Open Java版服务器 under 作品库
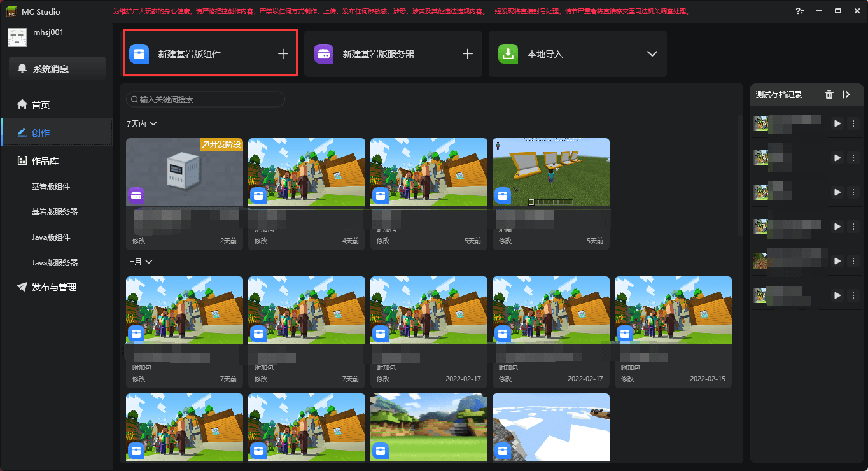The image size is (868, 471). coord(55,262)
